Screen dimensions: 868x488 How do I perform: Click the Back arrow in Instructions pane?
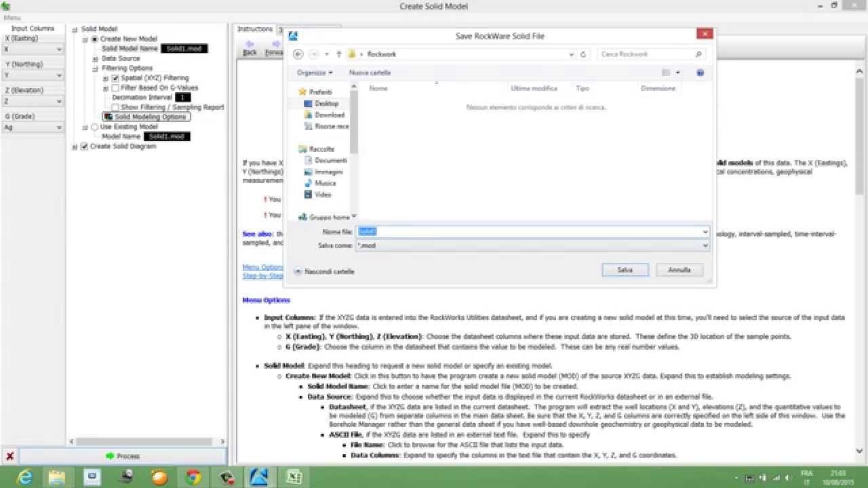[x=250, y=48]
